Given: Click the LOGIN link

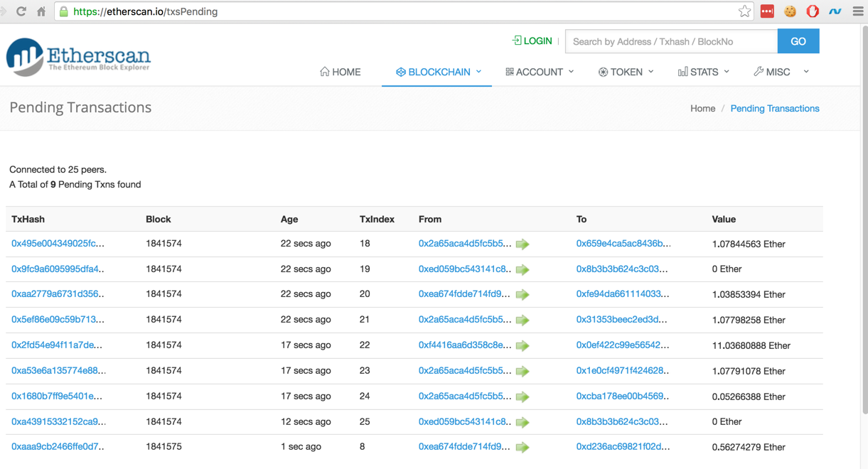Looking at the screenshot, I should [532, 41].
